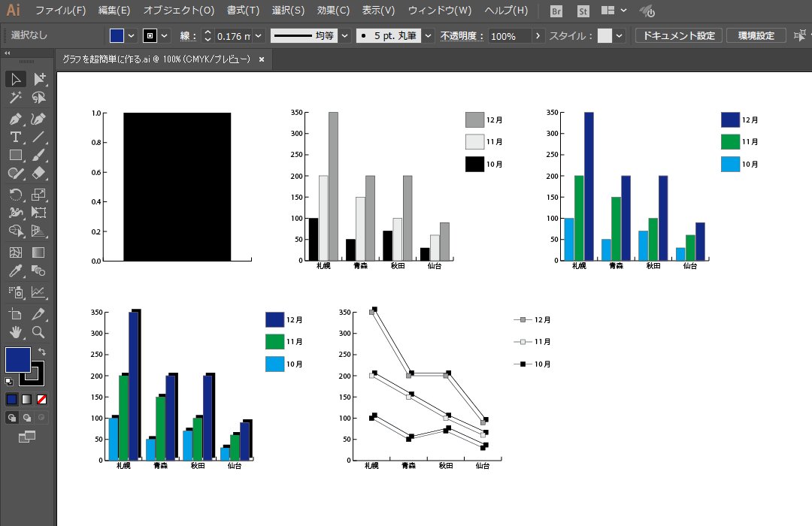Select the Curvature tool
Screen dimensions: 812x526
point(39,119)
